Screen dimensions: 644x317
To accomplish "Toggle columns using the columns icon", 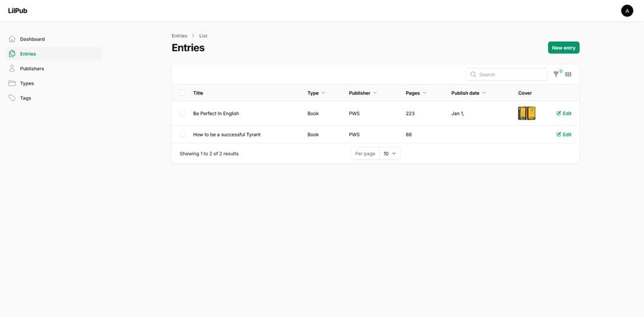I will coord(568,75).
